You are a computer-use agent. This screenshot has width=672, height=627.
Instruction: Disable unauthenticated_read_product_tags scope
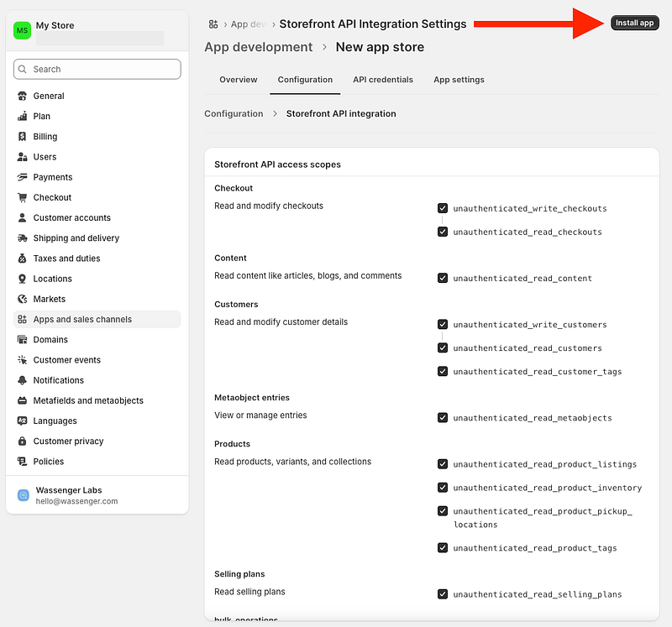[x=443, y=548]
